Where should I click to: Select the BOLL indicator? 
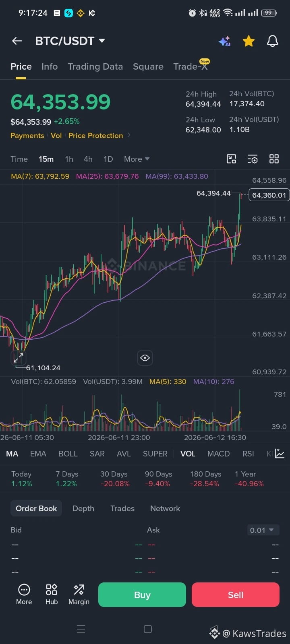point(68,454)
